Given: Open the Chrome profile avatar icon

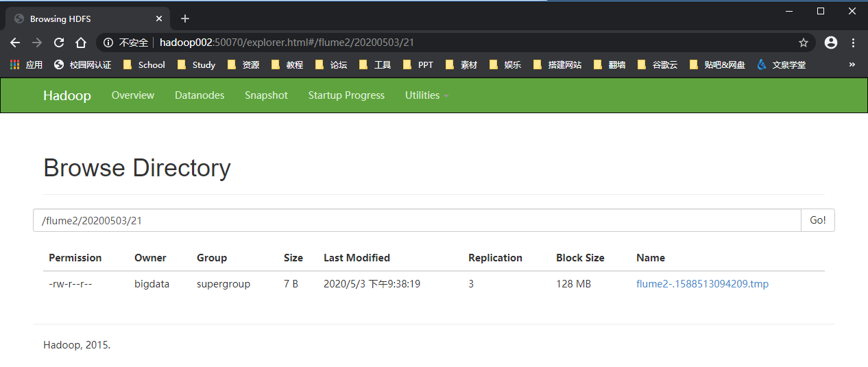Looking at the screenshot, I should point(831,43).
